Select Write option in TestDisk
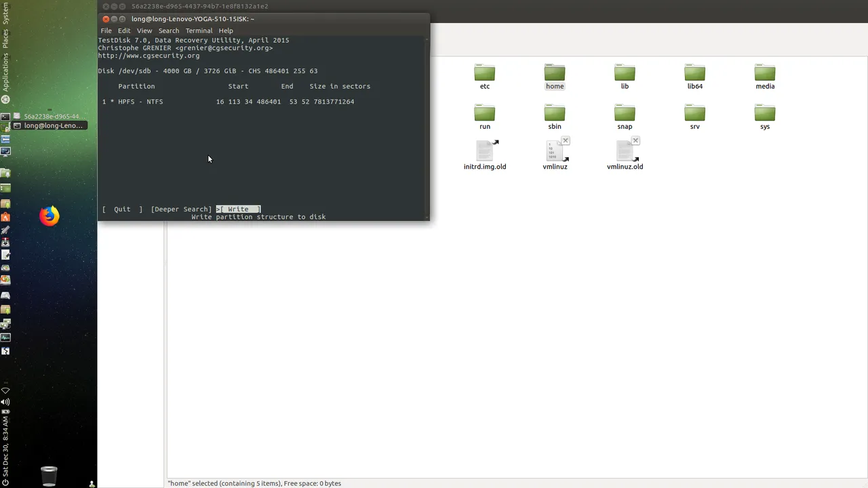 pyautogui.click(x=239, y=209)
